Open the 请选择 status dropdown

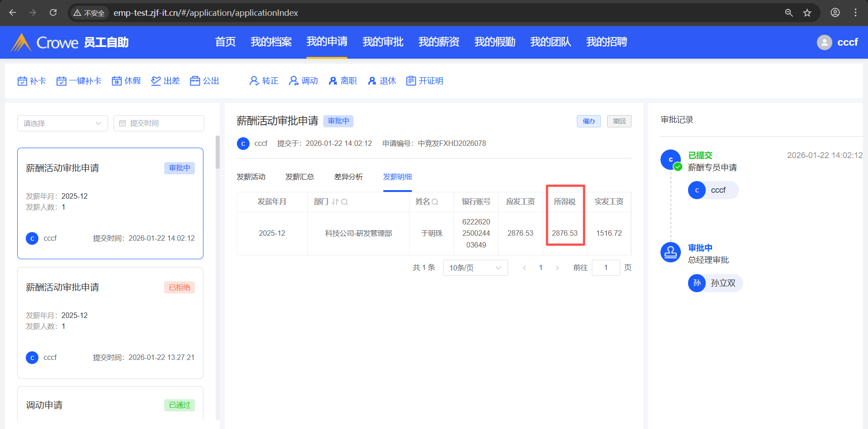[62, 123]
